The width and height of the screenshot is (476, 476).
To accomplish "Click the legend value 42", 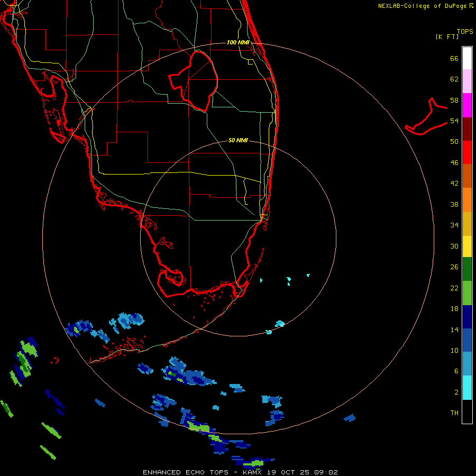I will click(x=454, y=184).
